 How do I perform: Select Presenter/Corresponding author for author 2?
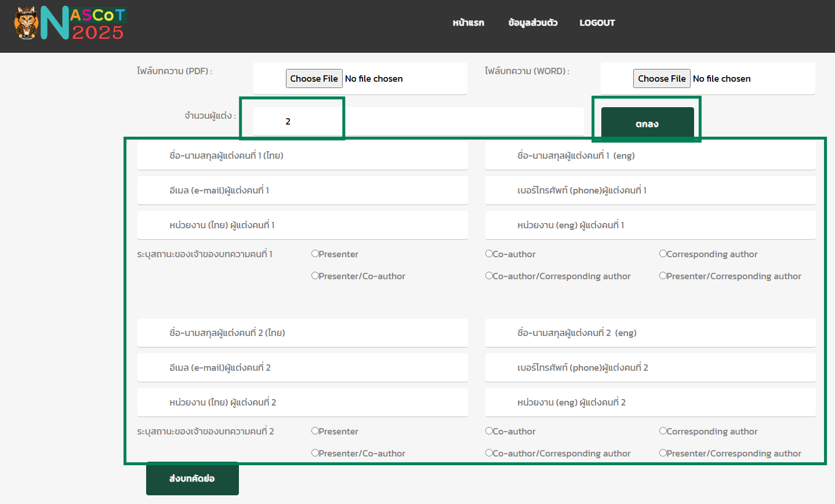tap(663, 453)
